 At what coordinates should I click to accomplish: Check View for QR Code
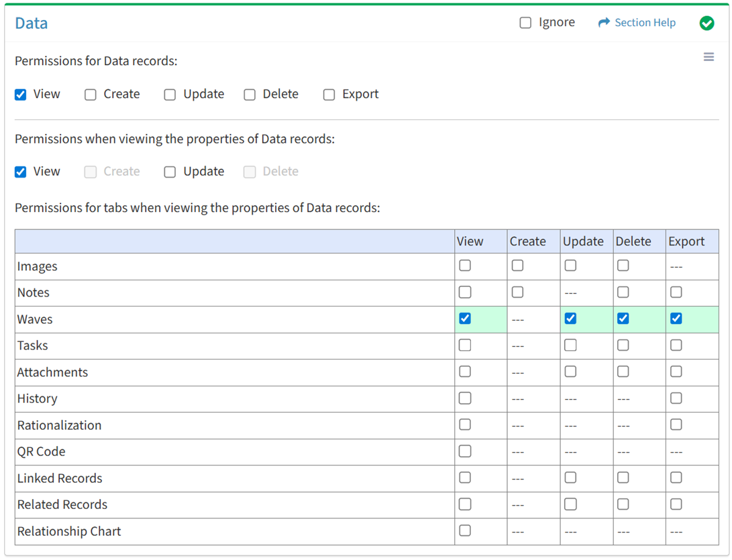[x=465, y=451]
